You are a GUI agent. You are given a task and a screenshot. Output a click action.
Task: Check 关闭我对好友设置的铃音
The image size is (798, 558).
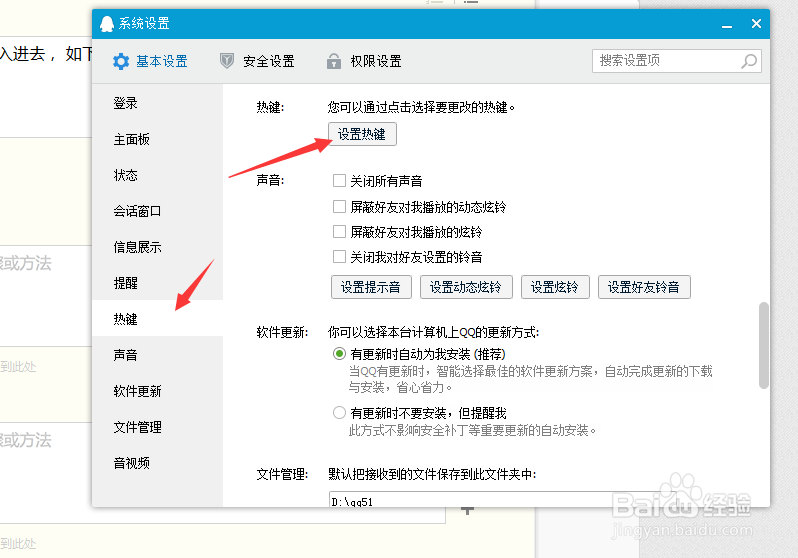click(x=339, y=257)
